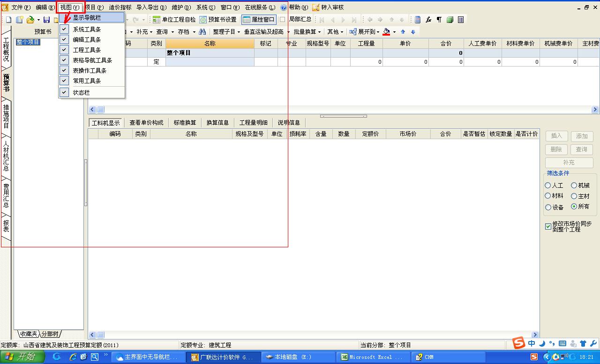Image resolution: width=600 pixels, height=364 pixels.
Task: Click the binoculars find icon
Action: click(x=202, y=32)
